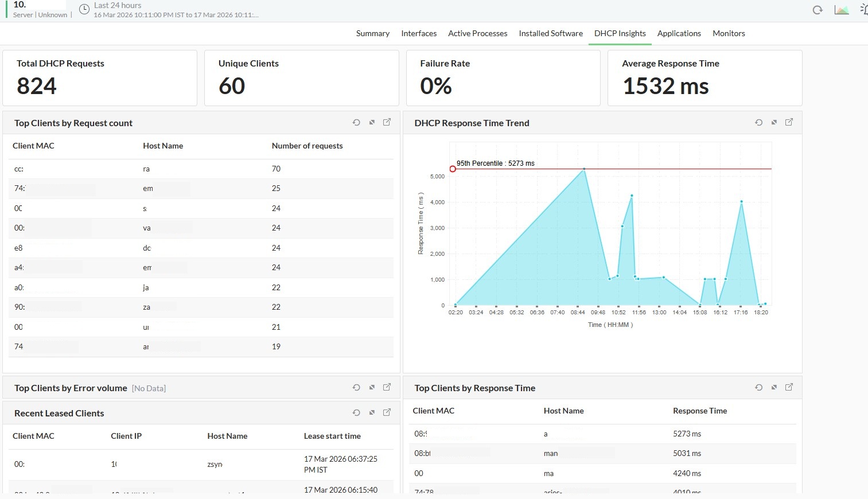The image size is (868, 499).
Task: Click the Host Name header in Request count table
Action: coord(163,146)
